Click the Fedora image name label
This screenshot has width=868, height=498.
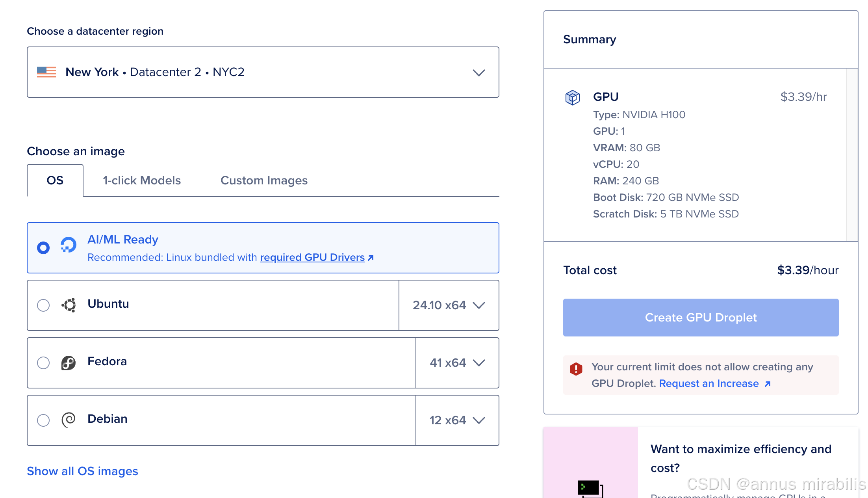click(x=107, y=361)
